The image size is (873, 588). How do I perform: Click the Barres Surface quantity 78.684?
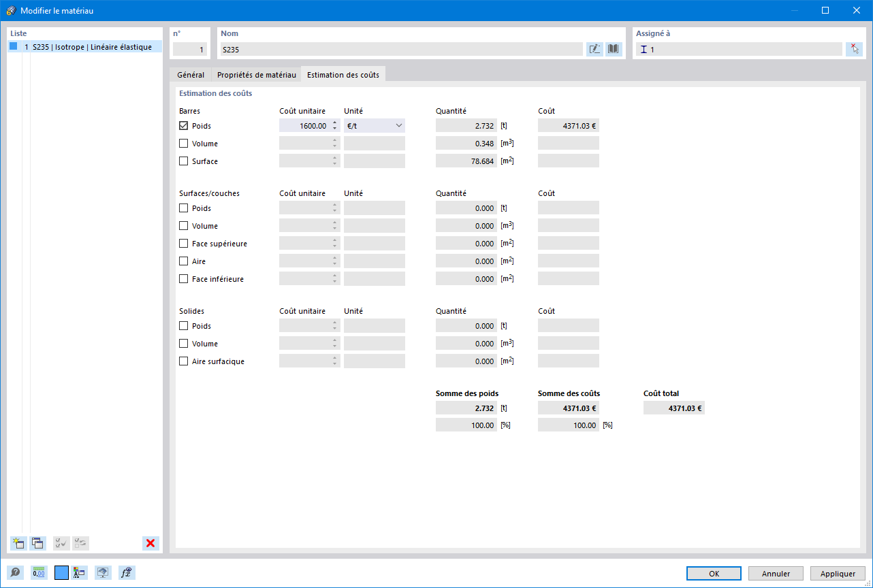click(x=466, y=161)
